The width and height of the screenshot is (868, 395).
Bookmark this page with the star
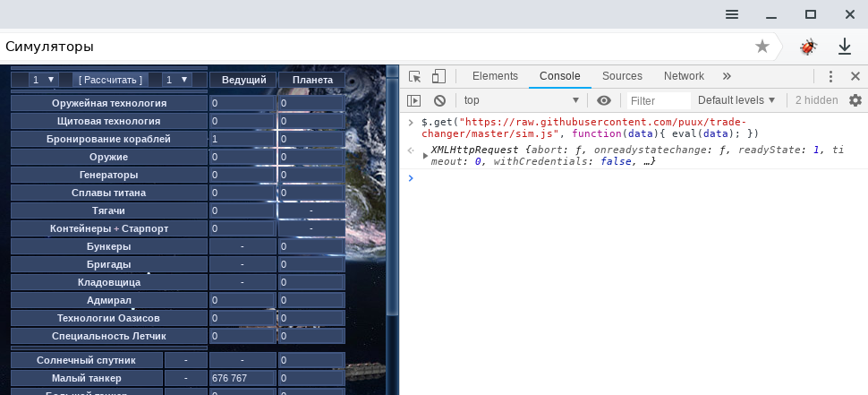[762, 47]
